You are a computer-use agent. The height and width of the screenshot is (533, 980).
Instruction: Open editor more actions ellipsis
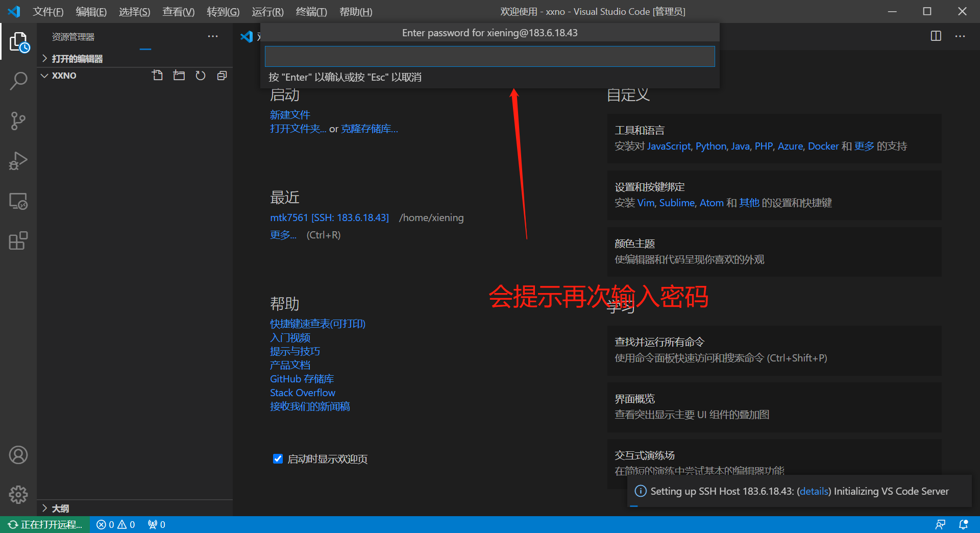coord(960,36)
